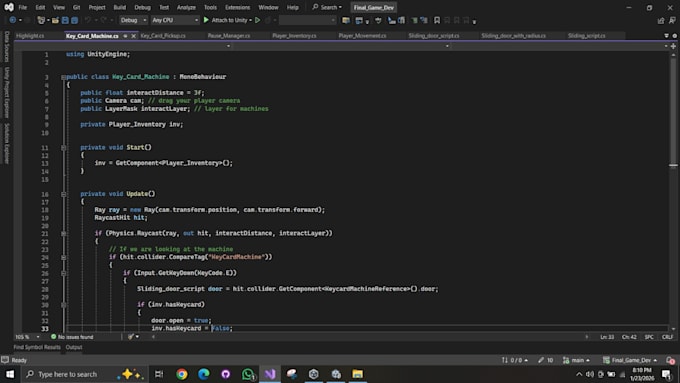Open the Analyze menu
Screen dimensions: 680x383
pyautogui.click(x=186, y=7)
